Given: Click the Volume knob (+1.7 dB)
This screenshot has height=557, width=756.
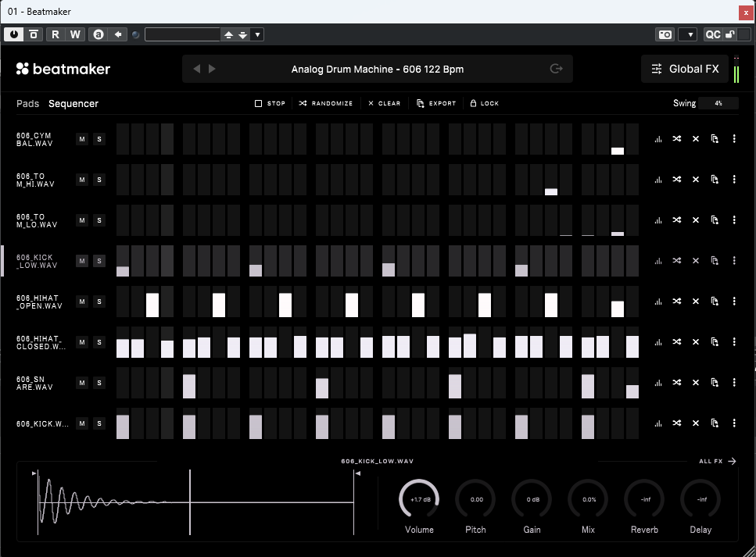Looking at the screenshot, I should (x=419, y=500).
